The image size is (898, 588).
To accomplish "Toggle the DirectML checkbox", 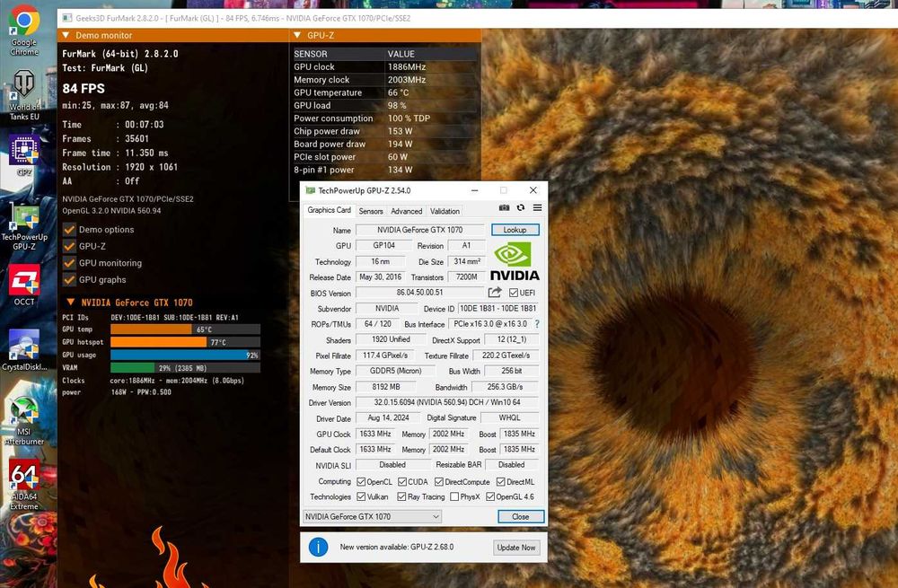I will (500, 481).
